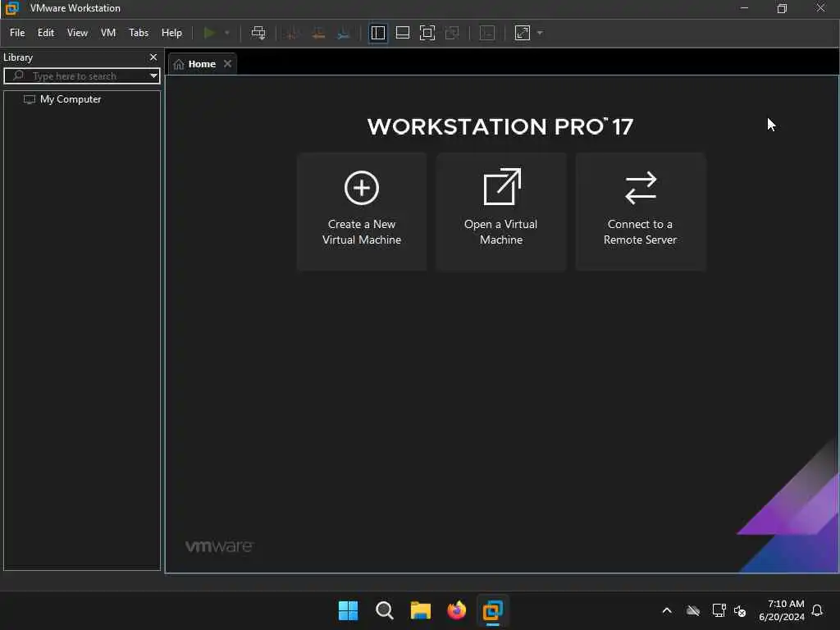Screen dimensions: 840x630
Task: Open the clock showing 7:10 AM
Action: click(x=782, y=610)
